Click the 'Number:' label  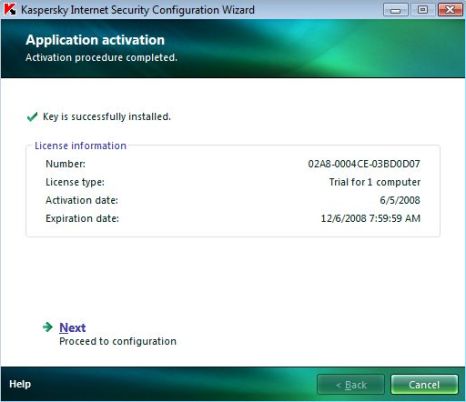pos(65,164)
